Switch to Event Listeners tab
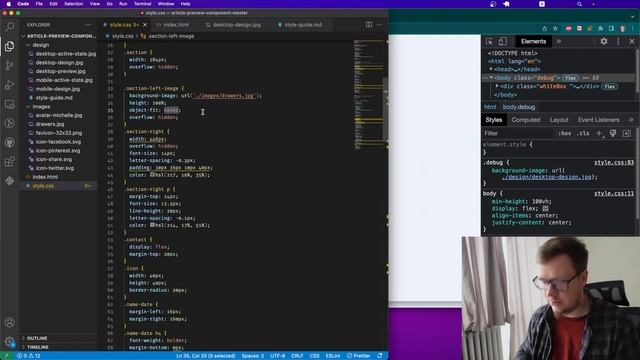This screenshot has height=360, width=640. (598, 120)
